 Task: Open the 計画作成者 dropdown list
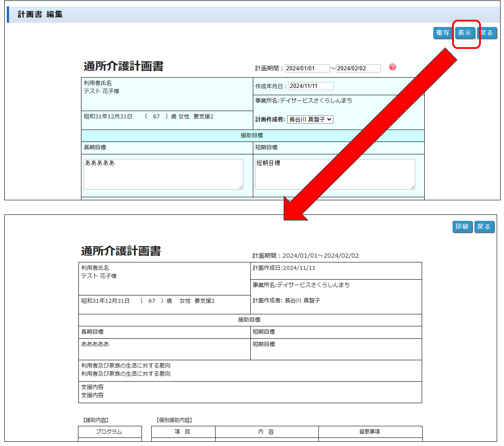310,120
